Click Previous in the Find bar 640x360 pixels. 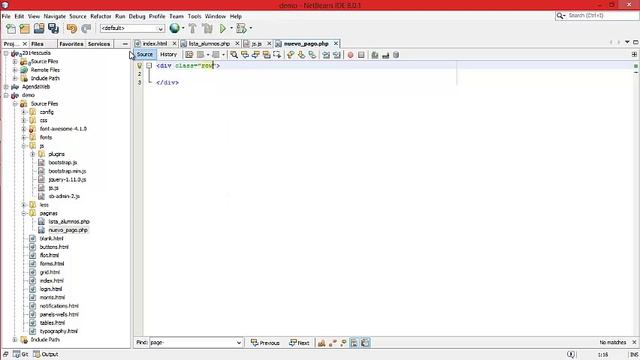(265, 343)
